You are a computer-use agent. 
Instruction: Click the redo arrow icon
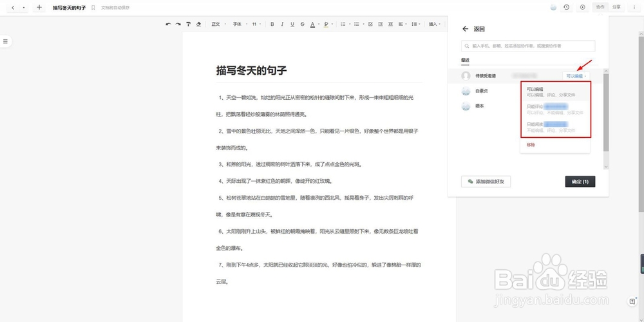(x=178, y=24)
